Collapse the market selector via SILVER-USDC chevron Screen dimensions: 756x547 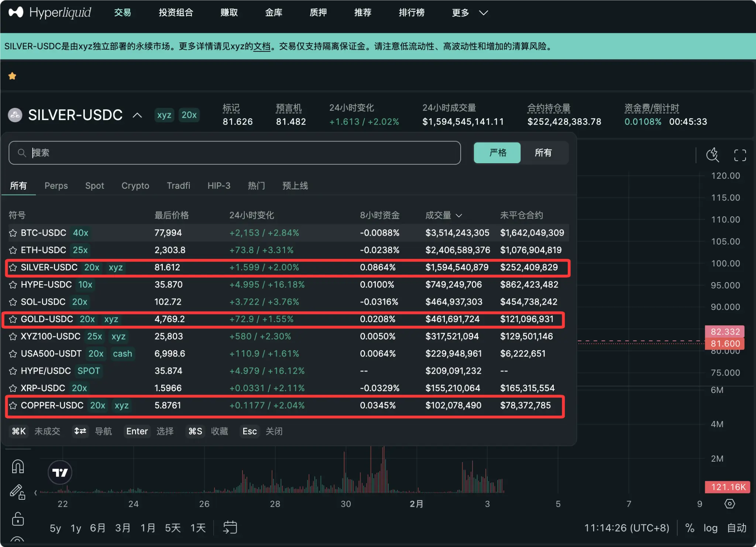[137, 115]
